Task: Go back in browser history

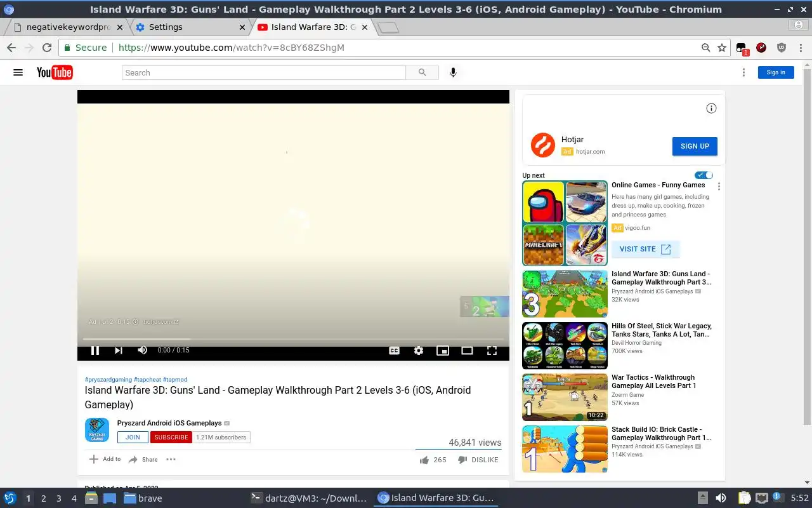Action: [11, 48]
